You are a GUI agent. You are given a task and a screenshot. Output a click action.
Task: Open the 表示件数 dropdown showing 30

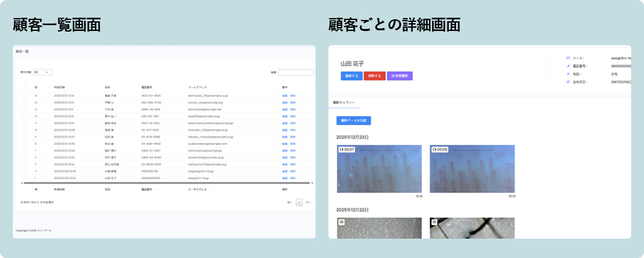(43, 72)
